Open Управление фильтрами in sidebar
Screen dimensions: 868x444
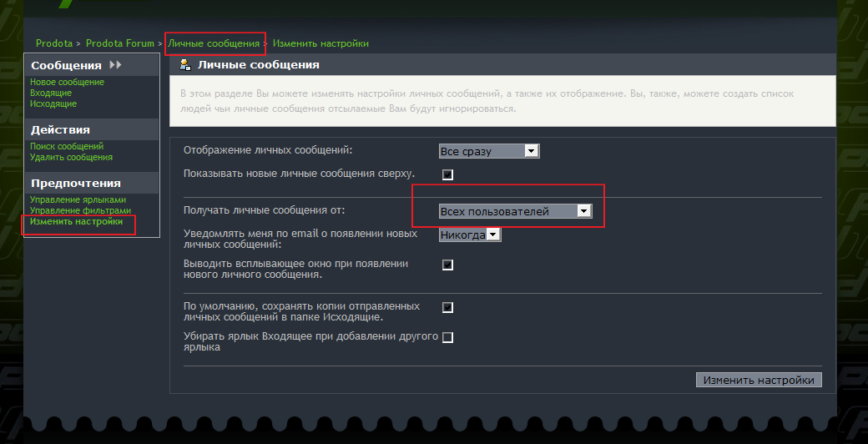click(x=80, y=210)
